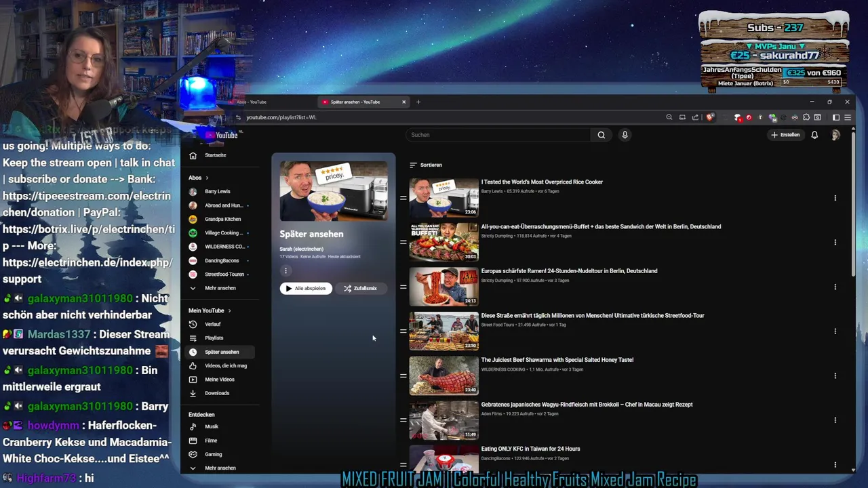Open Brave Shields lion icon
The image size is (868, 488).
coord(710,117)
